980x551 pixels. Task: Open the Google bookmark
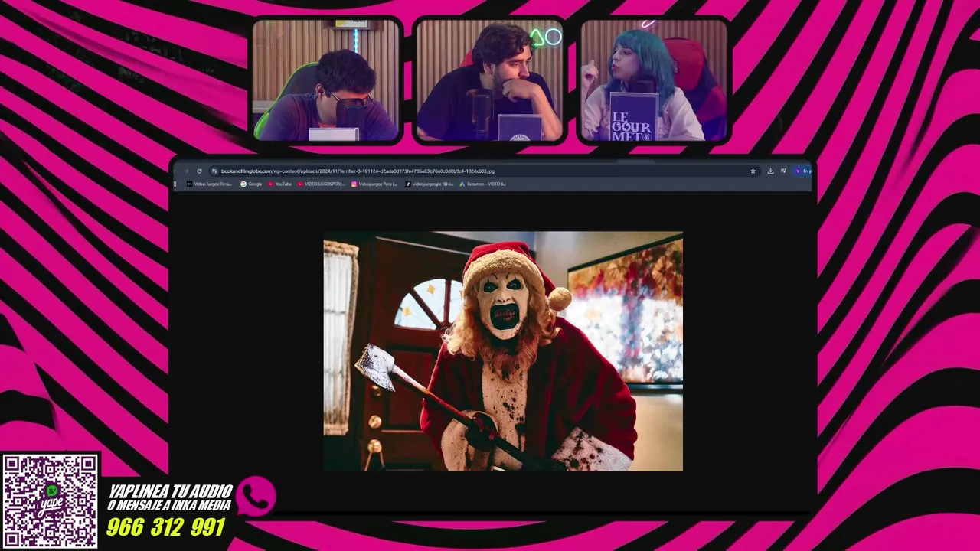pyautogui.click(x=252, y=184)
